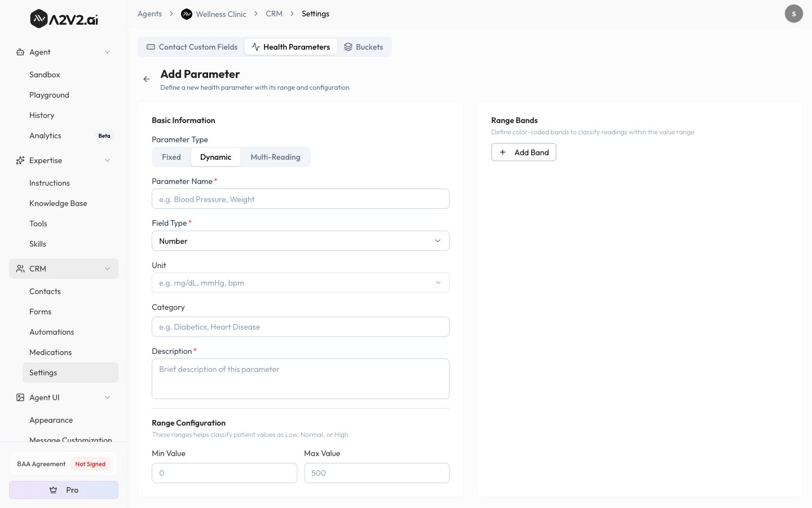Click the Health Parameters pulse icon
The width and height of the screenshot is (812, 508).
255,47
